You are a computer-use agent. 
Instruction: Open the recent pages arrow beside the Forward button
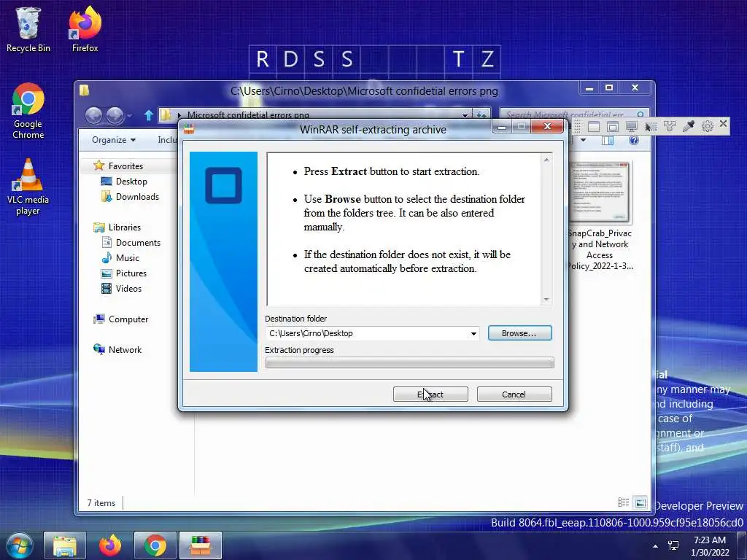click(x=130, y=116)
